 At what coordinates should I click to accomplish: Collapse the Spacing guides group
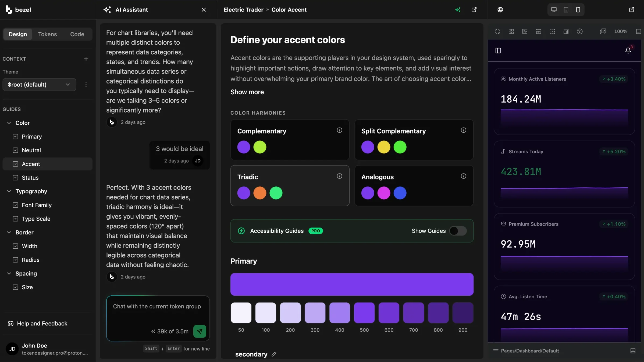[9, 274]
